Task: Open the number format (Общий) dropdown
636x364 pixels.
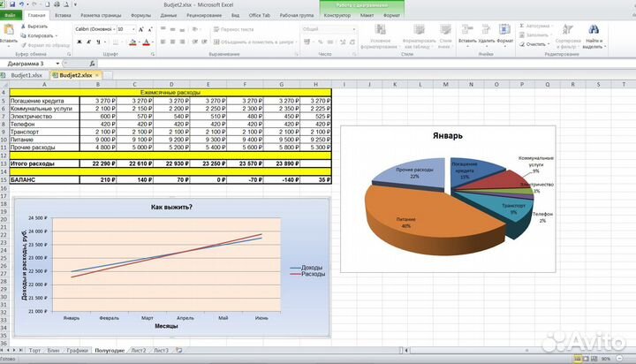Action: pos(353,29)
